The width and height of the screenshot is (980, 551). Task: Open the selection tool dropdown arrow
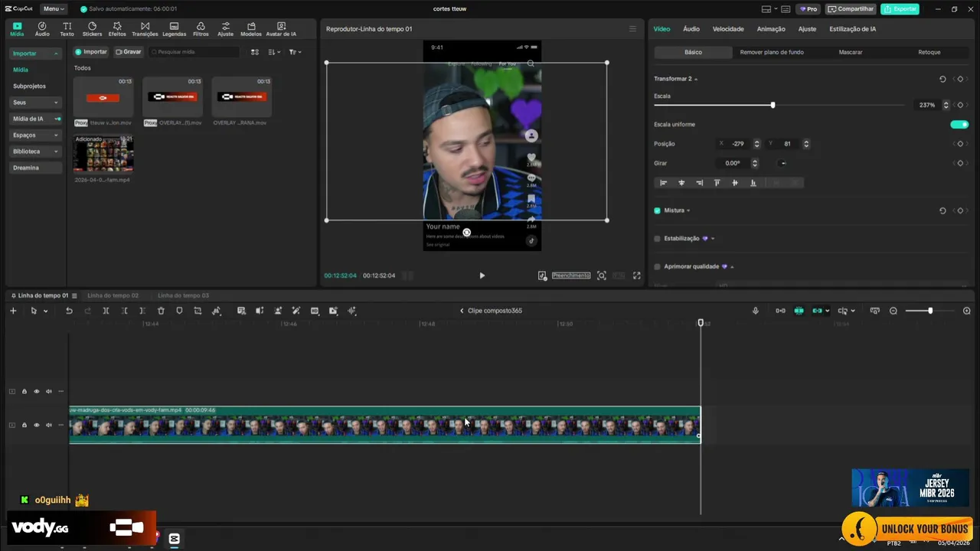tap(45, 311)
